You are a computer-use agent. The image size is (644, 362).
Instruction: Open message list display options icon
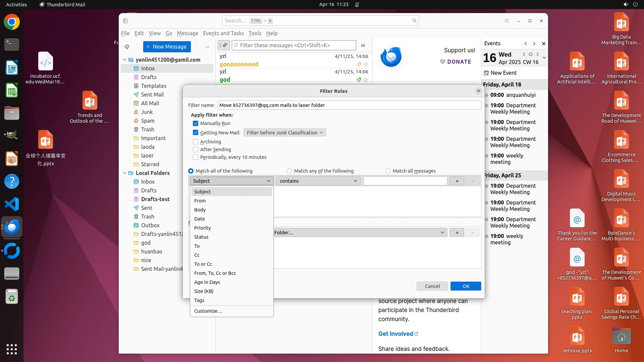pyautogui.click(x=363, y=45)
